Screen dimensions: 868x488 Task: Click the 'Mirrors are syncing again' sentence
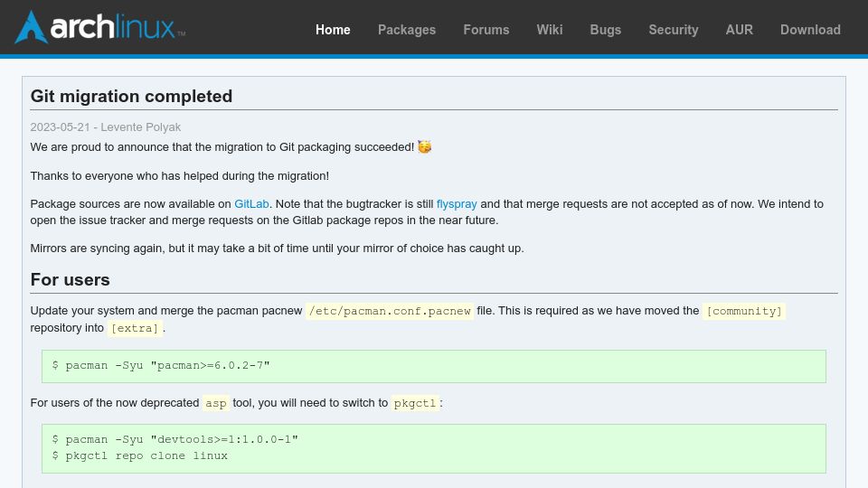click(x=277, y=249)
